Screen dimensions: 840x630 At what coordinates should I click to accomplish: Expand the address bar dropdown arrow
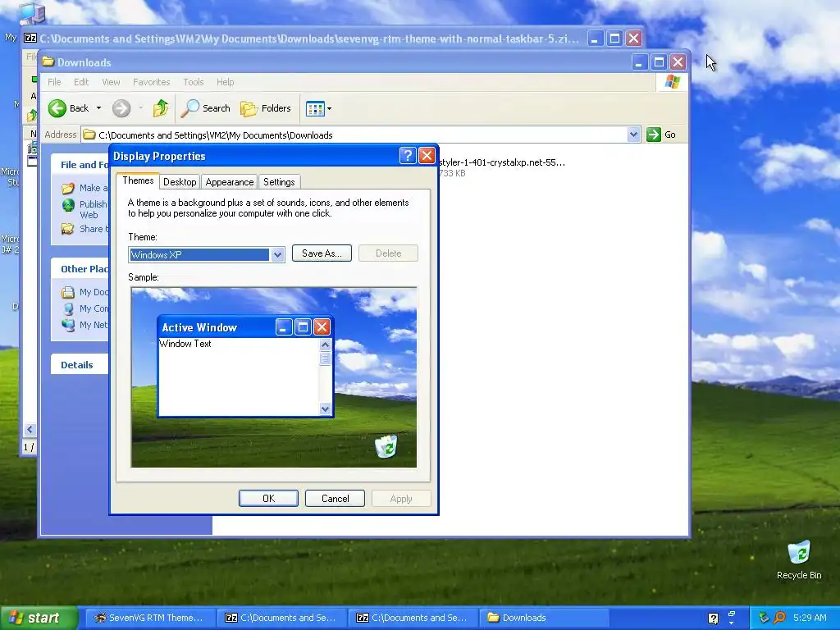633,135
